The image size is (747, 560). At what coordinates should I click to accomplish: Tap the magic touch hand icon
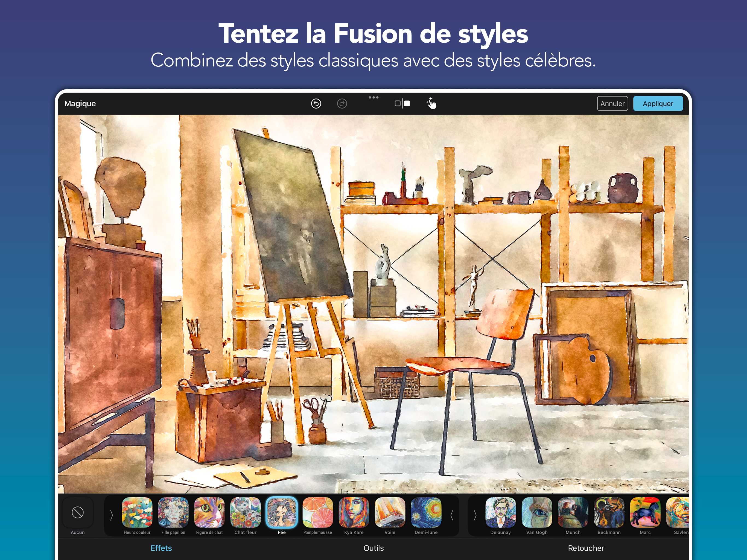tap(431, 103)
